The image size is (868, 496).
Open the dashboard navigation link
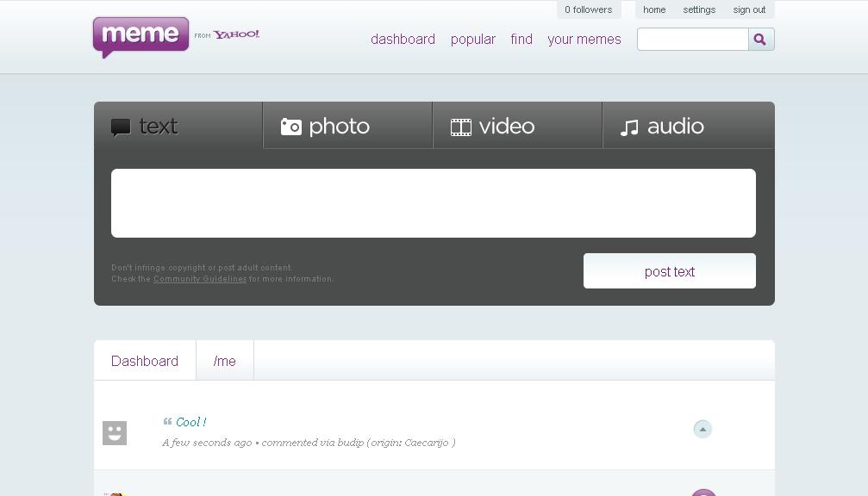coord(403,40)
